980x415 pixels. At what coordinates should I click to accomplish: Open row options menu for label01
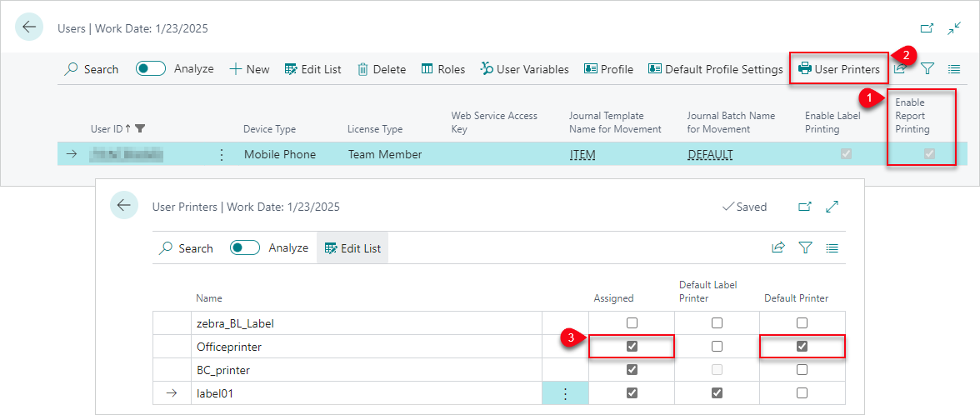pyautogui.click(x=565, y=393)
